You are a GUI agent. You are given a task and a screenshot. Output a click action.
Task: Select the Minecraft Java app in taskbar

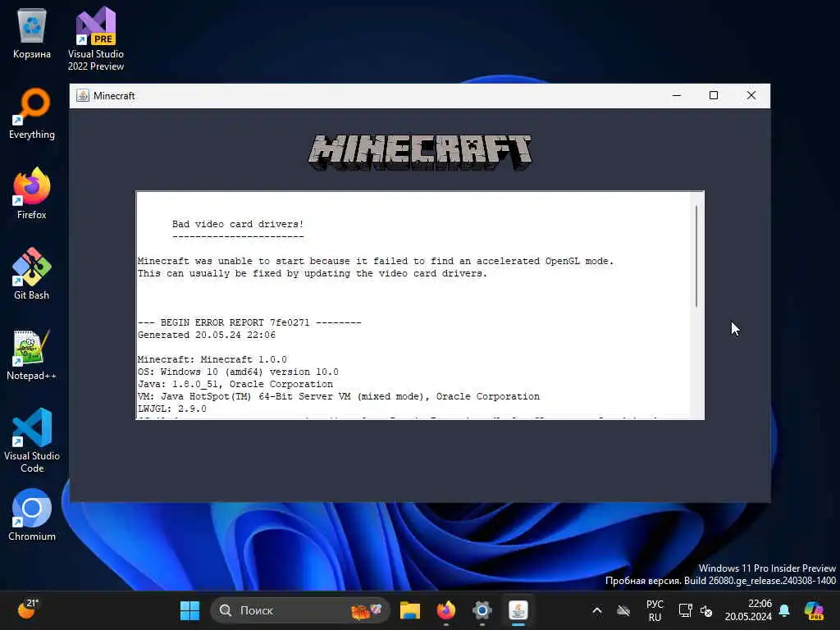[518, 610]
